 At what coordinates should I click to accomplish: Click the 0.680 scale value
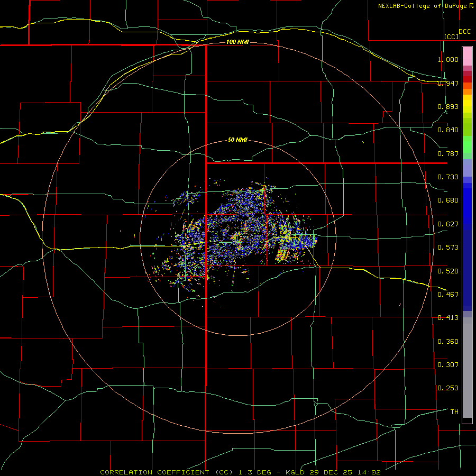[448, 200]
